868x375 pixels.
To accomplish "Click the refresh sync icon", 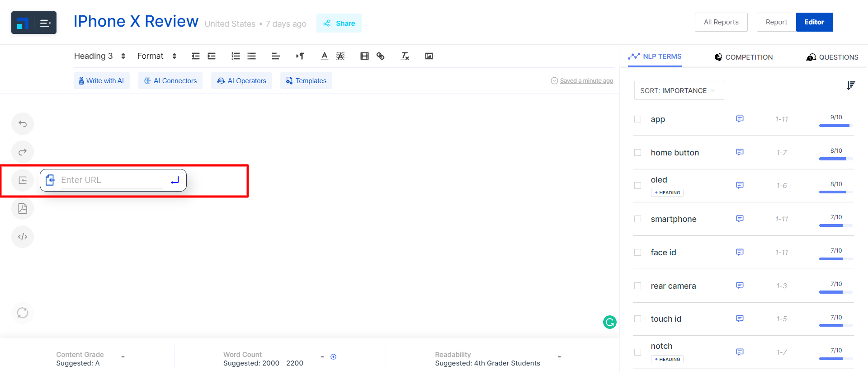I will [23, 313].
